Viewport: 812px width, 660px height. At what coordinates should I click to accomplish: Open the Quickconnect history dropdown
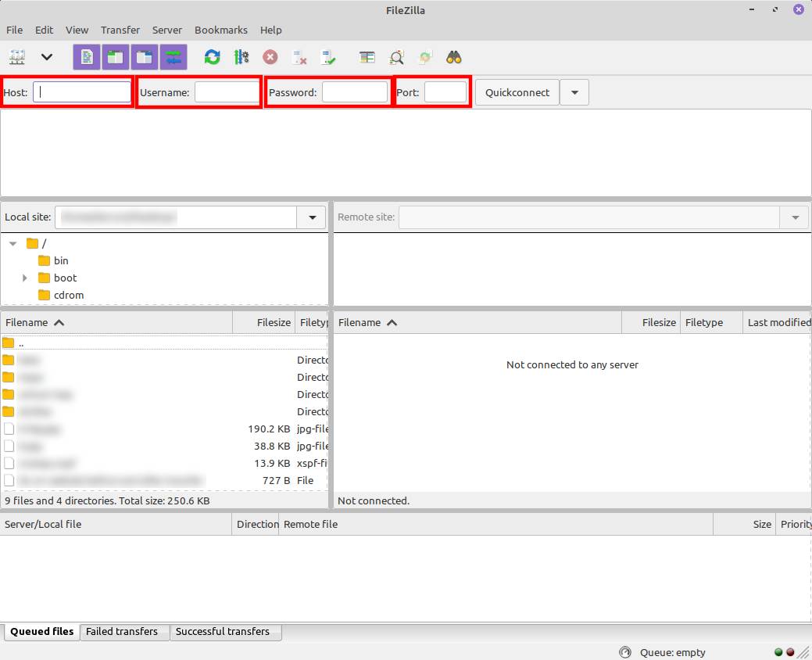pyautogui.click(x=574, y=92)
